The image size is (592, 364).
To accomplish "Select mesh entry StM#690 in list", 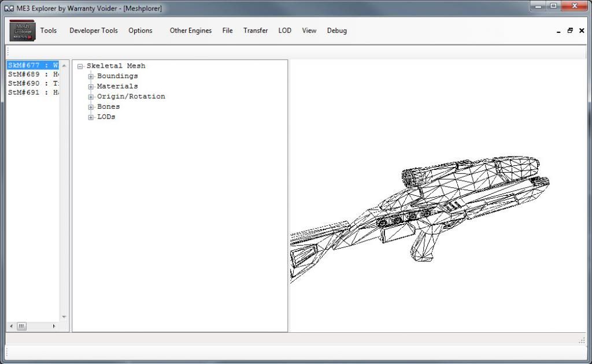I will [33, 83].
